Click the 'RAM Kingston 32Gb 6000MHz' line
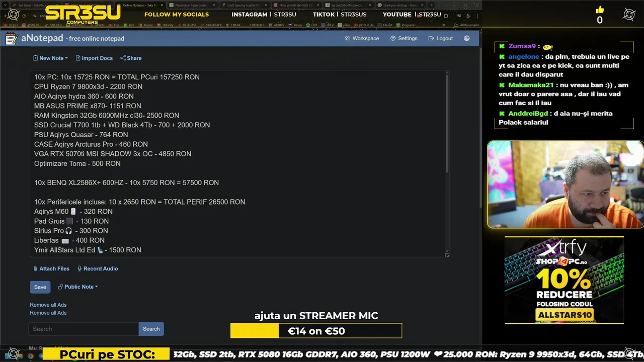The width and height of the screenshot is (644, 362). click(x=107, y=116)
